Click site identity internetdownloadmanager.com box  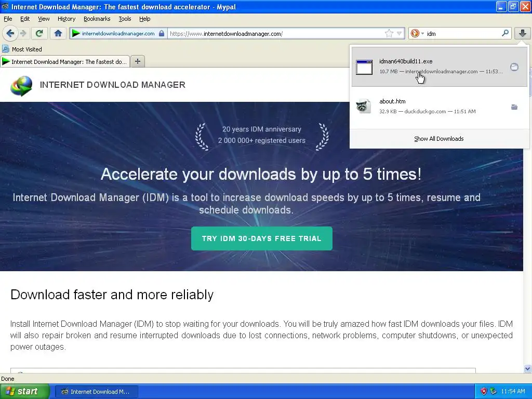click(x=118, y=33)
